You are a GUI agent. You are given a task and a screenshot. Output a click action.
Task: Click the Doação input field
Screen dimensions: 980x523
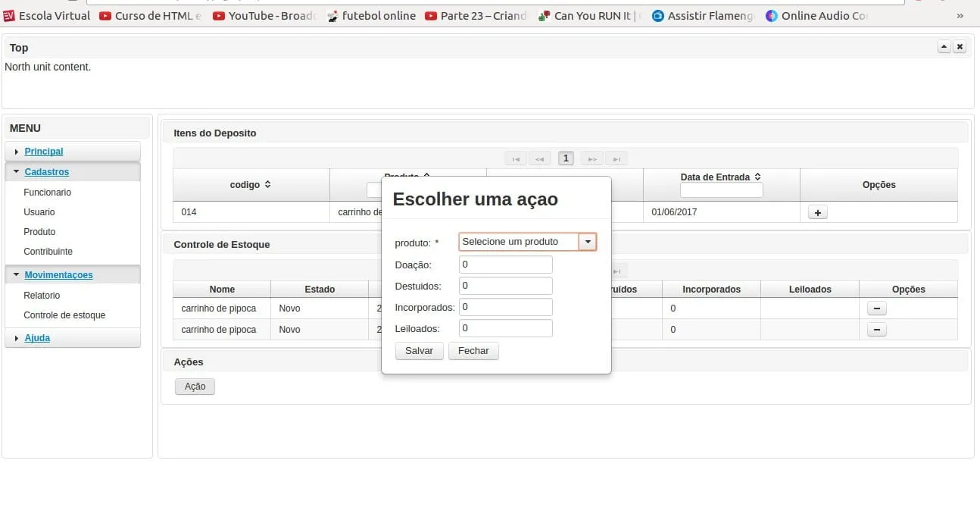coord(505,265)
